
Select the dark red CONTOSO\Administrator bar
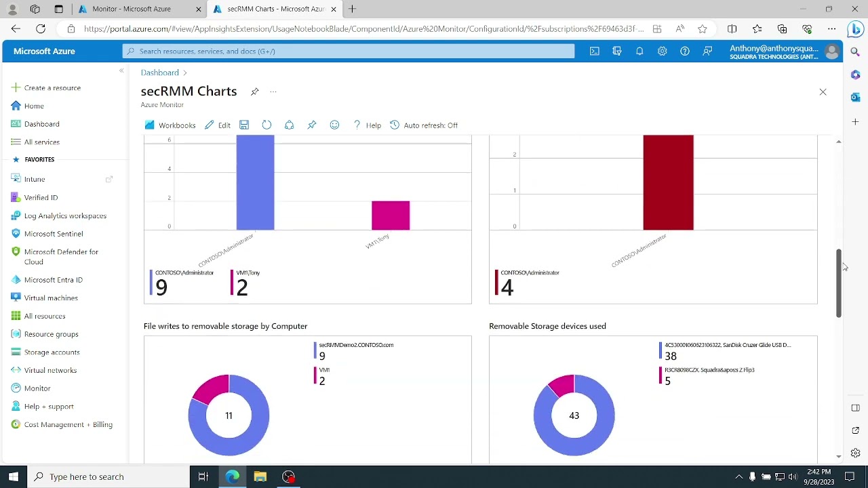point(668,182)
